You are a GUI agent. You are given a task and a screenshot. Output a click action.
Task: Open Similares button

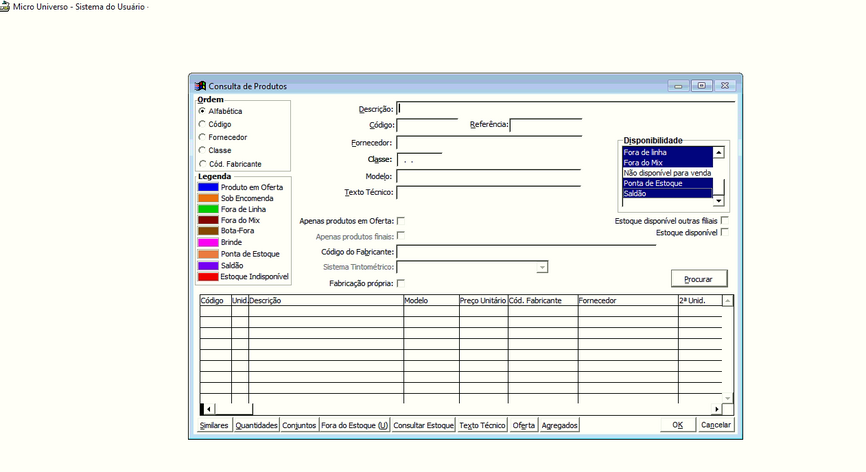(x=214, y=425)
